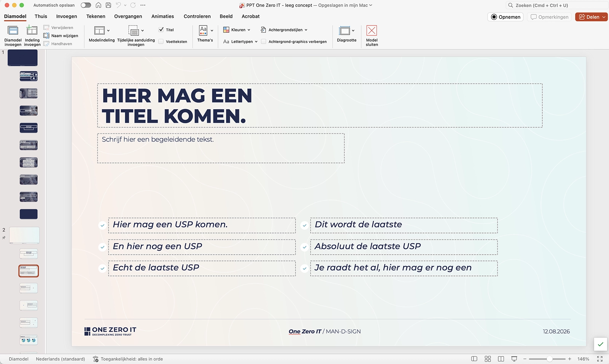Click the zoom slider handle

549,359
